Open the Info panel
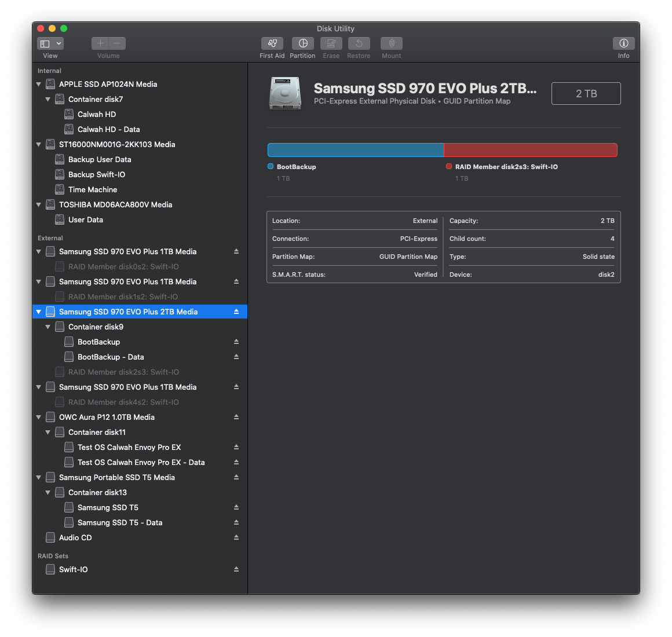 623,43
